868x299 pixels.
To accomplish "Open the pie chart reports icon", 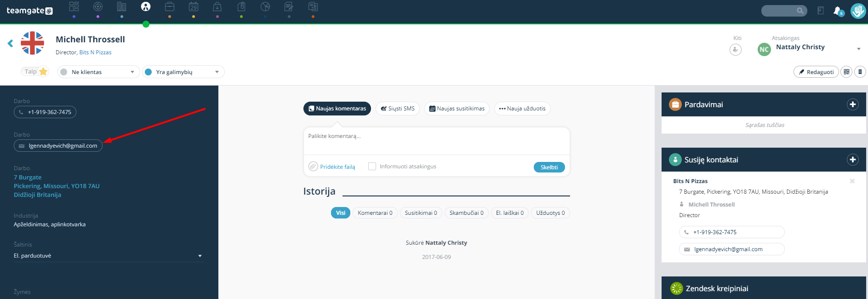I will coord(265,6).
